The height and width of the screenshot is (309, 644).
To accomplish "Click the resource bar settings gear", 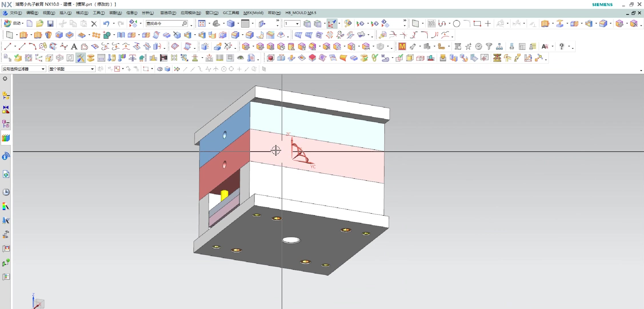I will click(x=5, y=78).
